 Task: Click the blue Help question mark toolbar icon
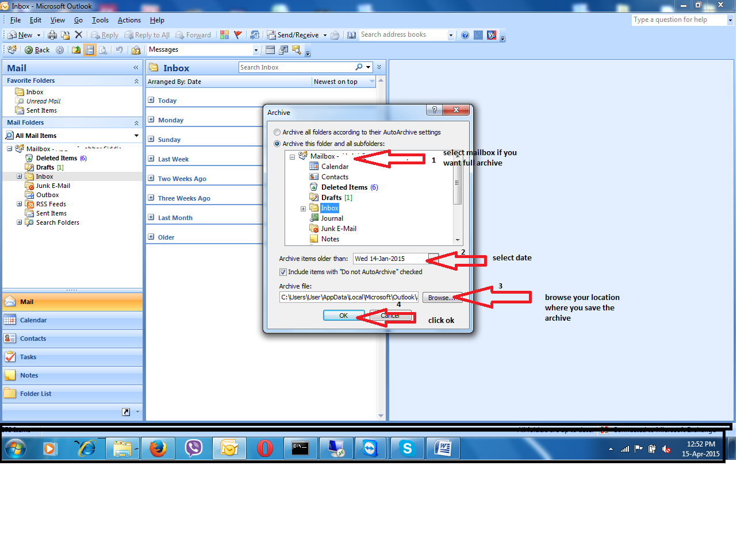point(465,35)
